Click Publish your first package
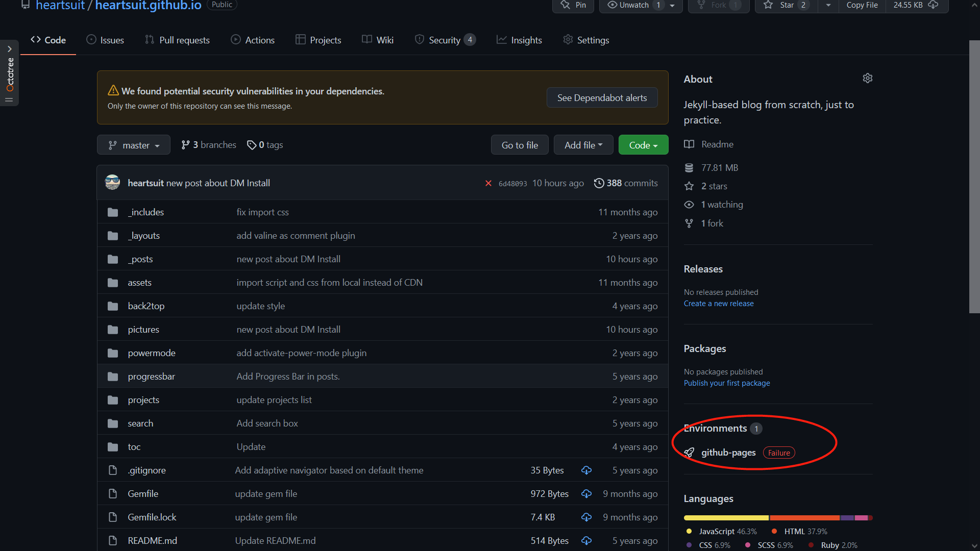This screenshot has width=980, height=551. 727,383
